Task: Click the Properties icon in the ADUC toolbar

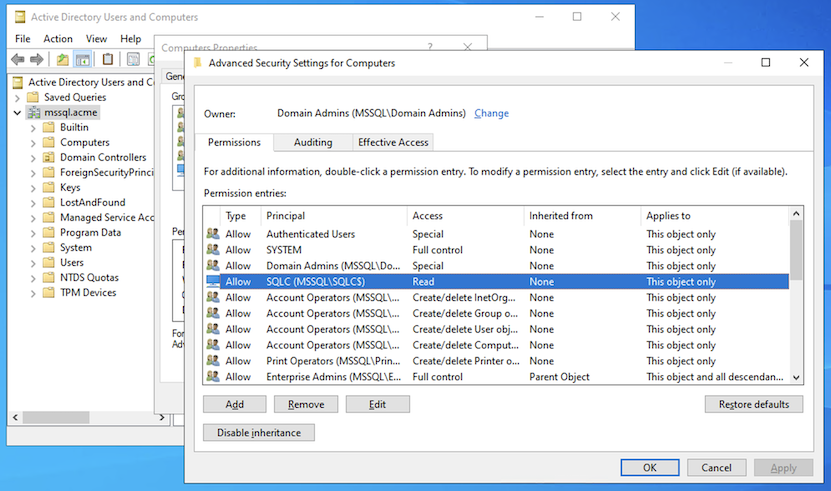Action: tap(133, 59)
